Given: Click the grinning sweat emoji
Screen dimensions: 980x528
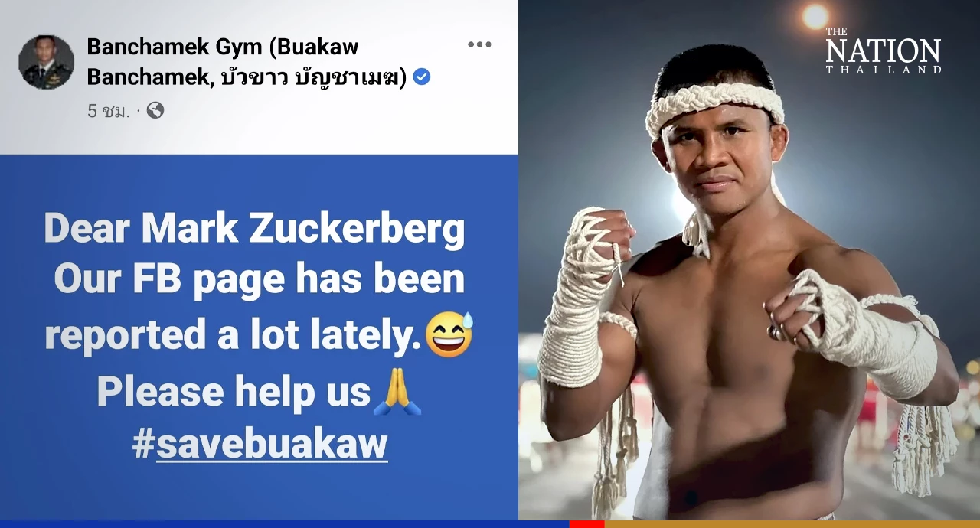Looking at the screenshot, I should pyautogui.click(x=449, y=335).
